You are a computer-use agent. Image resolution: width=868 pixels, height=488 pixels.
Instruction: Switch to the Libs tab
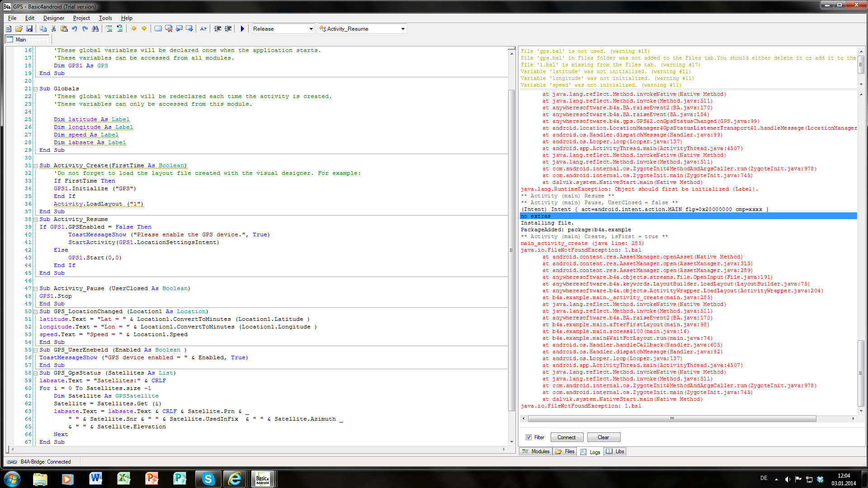coord(615,451)
